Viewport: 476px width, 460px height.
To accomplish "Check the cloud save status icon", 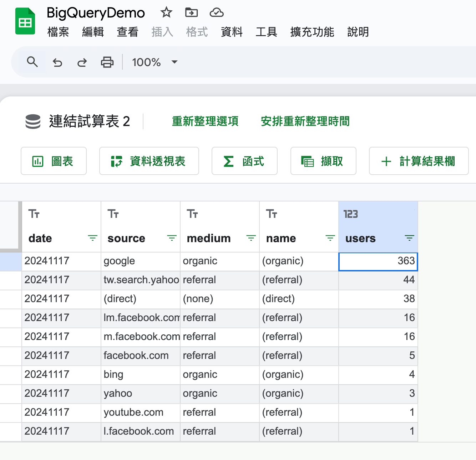I will 217,13.
